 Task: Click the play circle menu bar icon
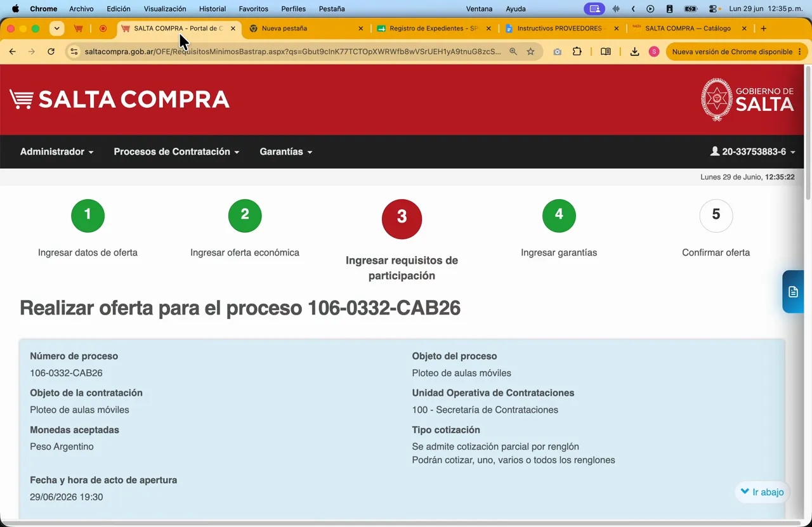(x=650, y=9)
